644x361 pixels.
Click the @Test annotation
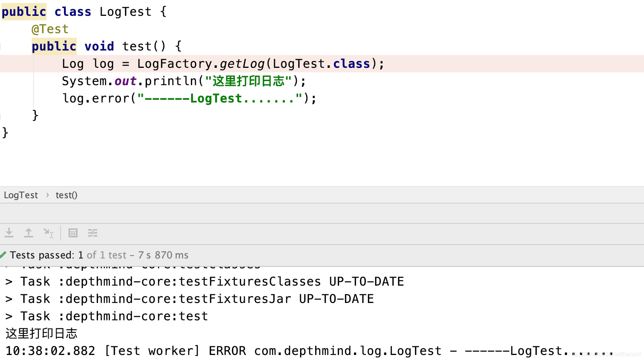coord(50,29)
